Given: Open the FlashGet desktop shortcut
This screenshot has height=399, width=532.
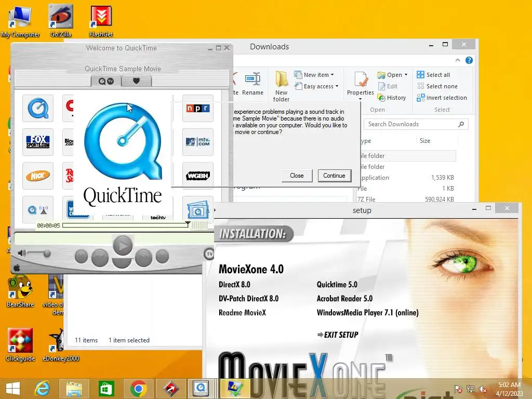Looking at the screenshot, I should 101,21.
